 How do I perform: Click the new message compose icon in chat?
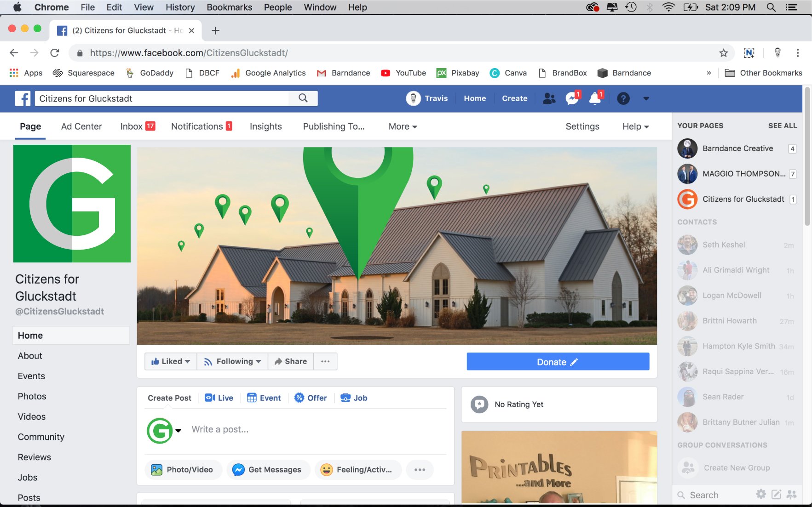[x=776, y=495]
